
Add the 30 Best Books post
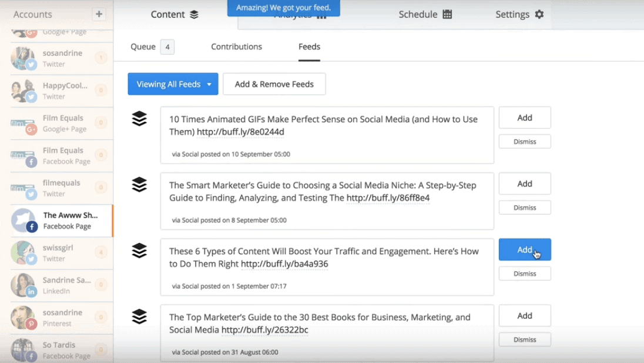[x=525, y=316]
